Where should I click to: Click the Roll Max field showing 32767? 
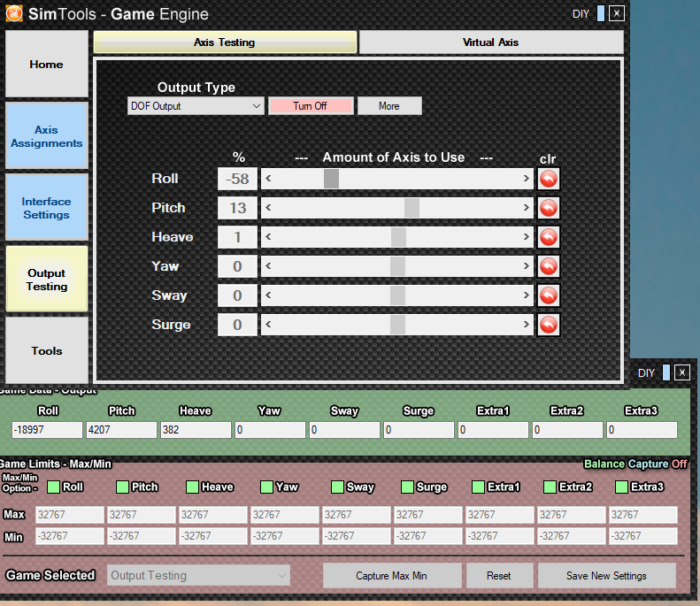pos(70,515)
